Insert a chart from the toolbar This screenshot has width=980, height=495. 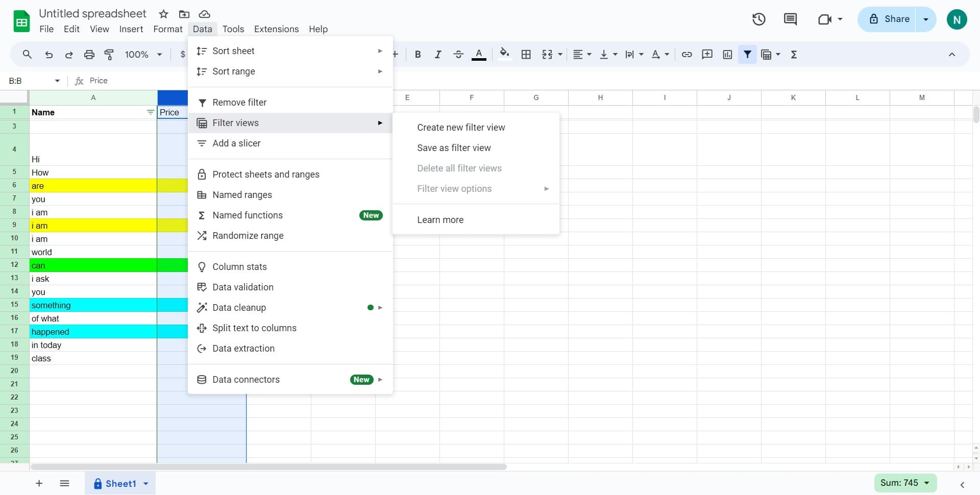(727, 54)
